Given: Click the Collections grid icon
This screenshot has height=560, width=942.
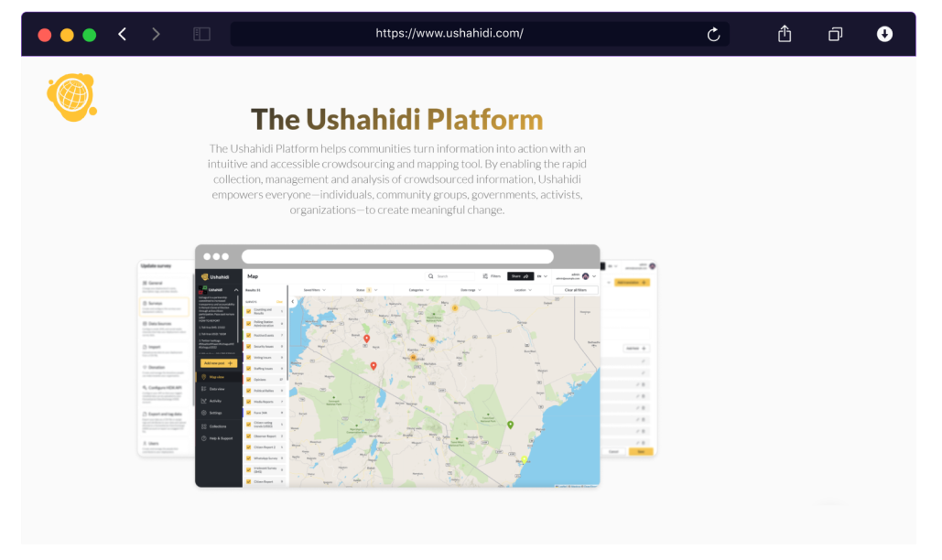Looking at the screenshot, I should [203, 426].
